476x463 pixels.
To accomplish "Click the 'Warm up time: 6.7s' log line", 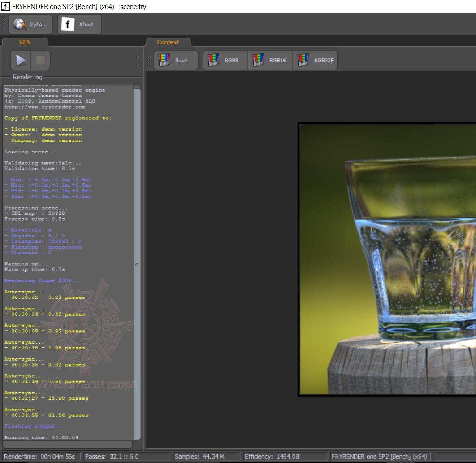I will pos(35,269).
